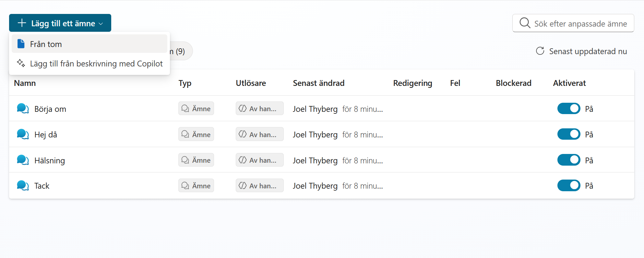Open the Börja om topic

[x=50, y=109]
